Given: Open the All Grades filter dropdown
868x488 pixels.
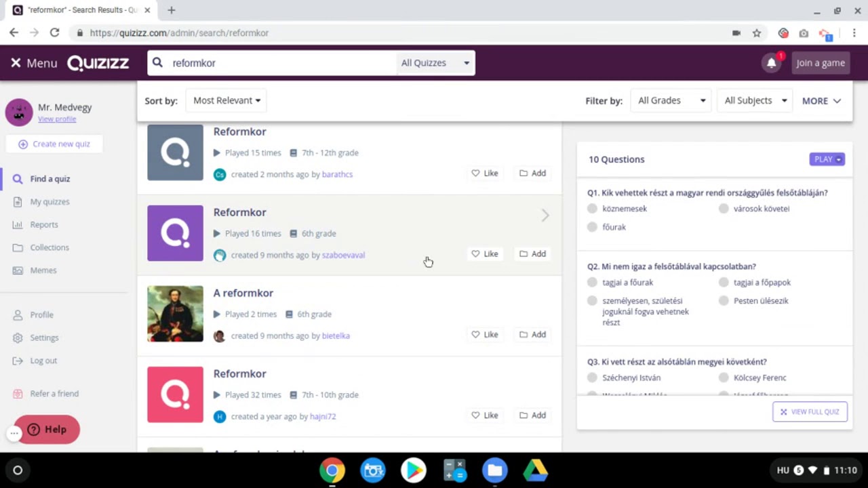Looking at the screenshot, I should 671,100.
